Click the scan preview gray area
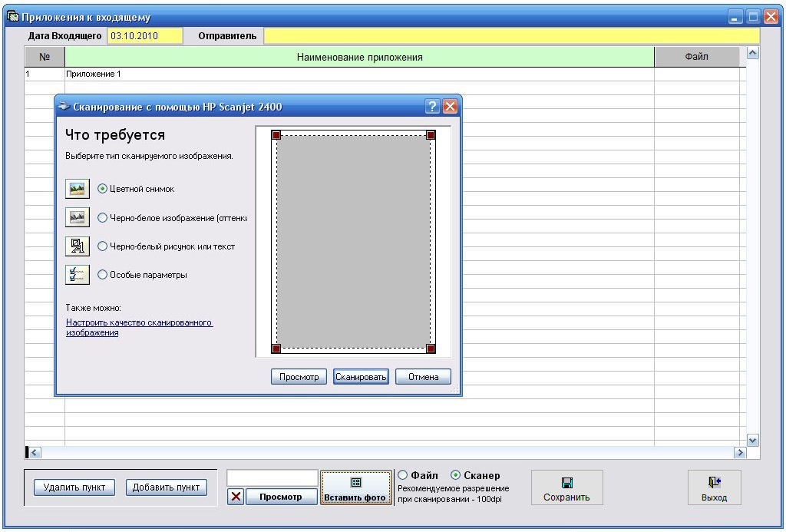The height and width of the screenshot is (532, 786). click(353, 242)
